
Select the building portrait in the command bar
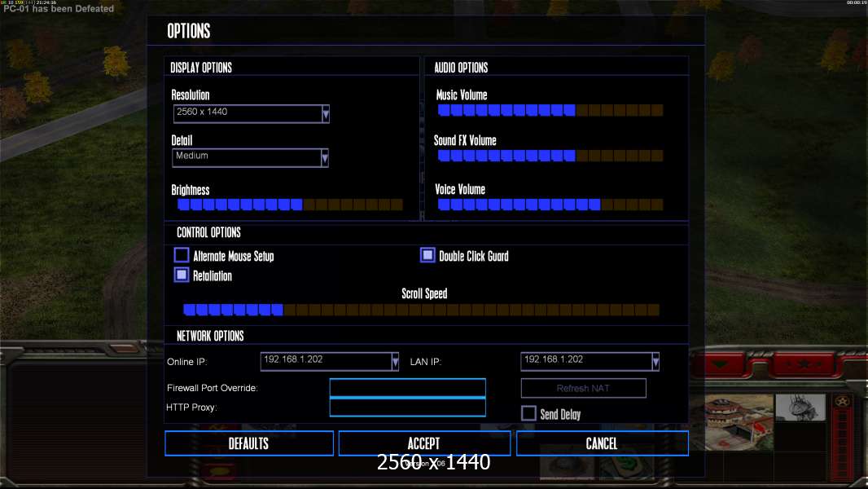[739, 422]
